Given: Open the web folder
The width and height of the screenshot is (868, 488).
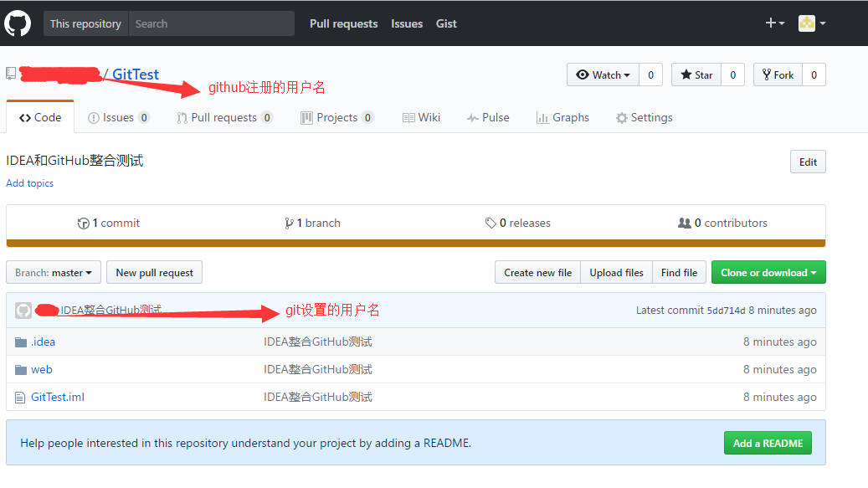Looking at the screenshot, I should 42,370.
